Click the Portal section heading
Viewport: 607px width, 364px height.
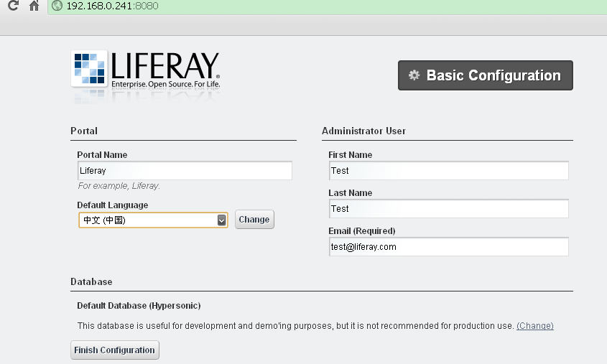pyautogui.click(x=84, y=131)
